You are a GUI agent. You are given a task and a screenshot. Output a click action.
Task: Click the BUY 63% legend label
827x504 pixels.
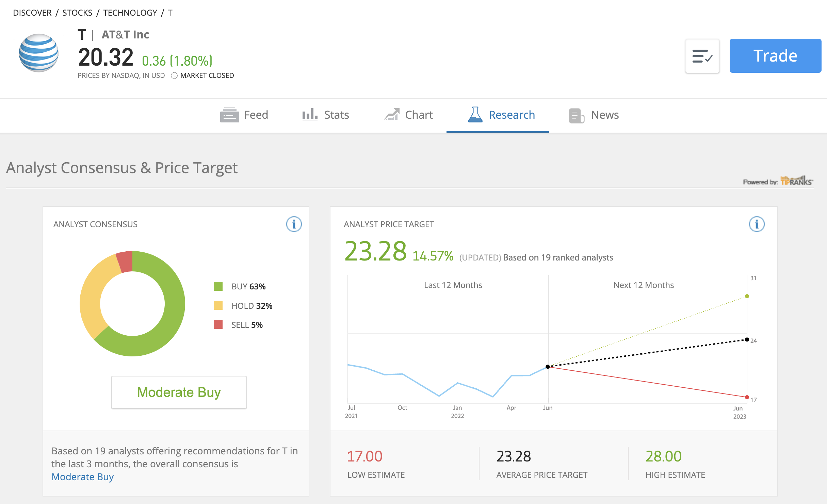[248, 286]
